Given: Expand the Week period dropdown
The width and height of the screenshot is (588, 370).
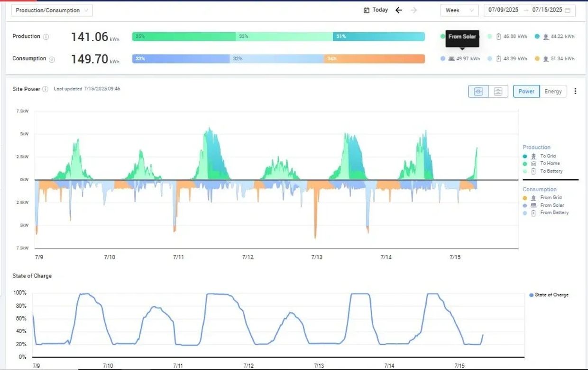Looking at the screenshot, I should point(459,10).
